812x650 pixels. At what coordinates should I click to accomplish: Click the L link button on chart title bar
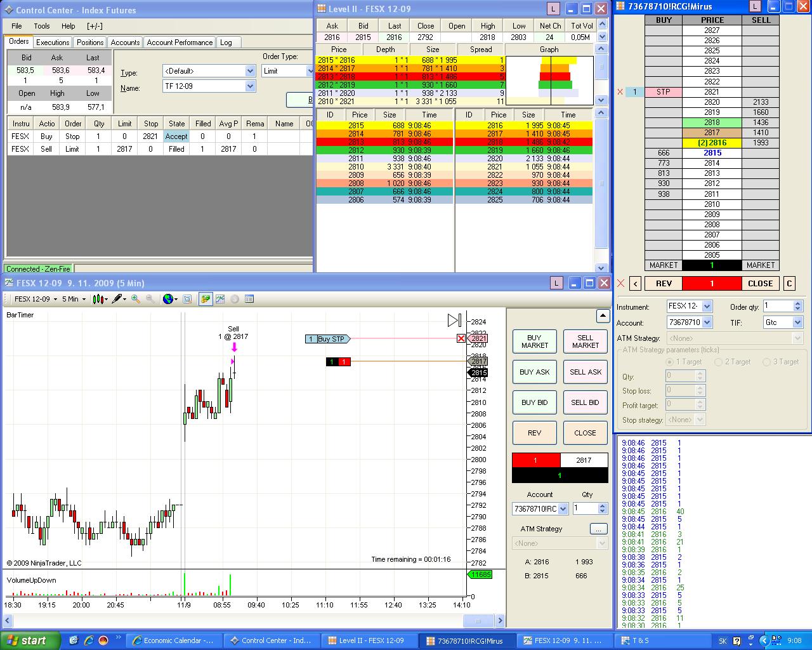click(x=556, y=283)
